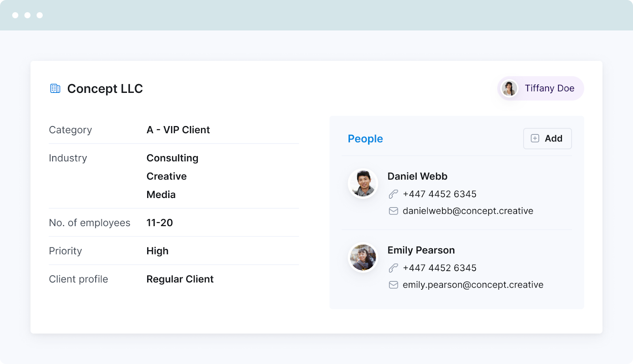Edit No. of employees value 11-20
This screenshot has width=633, height=364.
pyautogui.click(x=159, y=223)
